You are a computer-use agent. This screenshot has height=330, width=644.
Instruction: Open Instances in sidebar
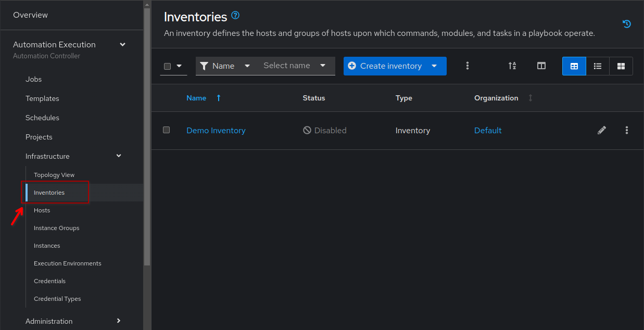[x=47, y=246]
